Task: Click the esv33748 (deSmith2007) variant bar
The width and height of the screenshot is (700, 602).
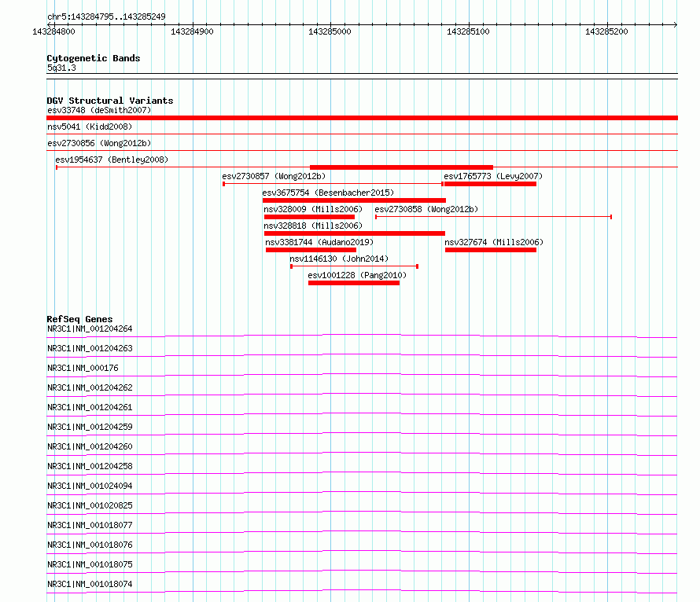Action: [x=362, y=118]
